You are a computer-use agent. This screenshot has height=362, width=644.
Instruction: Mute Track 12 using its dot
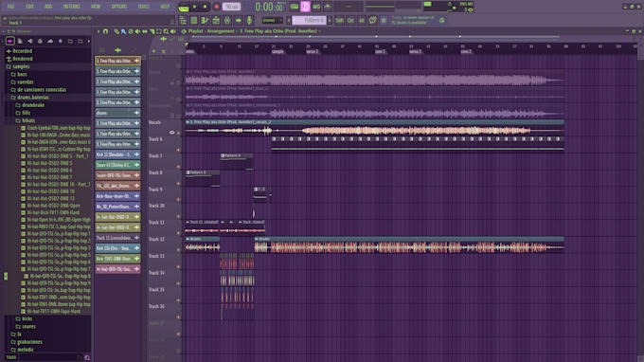(178, 250)
